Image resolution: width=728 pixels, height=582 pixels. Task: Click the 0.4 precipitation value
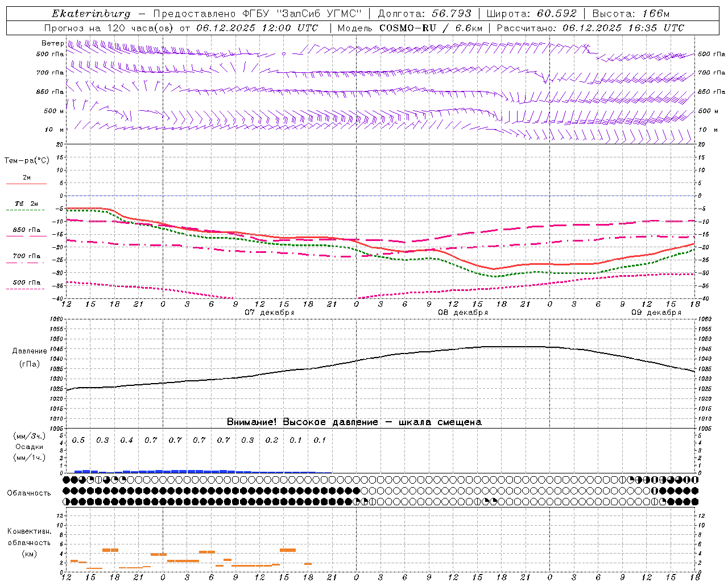coord(126,440)
